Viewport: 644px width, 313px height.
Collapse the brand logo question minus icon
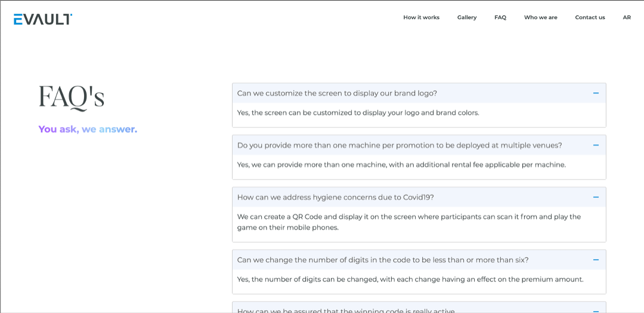pos(595,93)
